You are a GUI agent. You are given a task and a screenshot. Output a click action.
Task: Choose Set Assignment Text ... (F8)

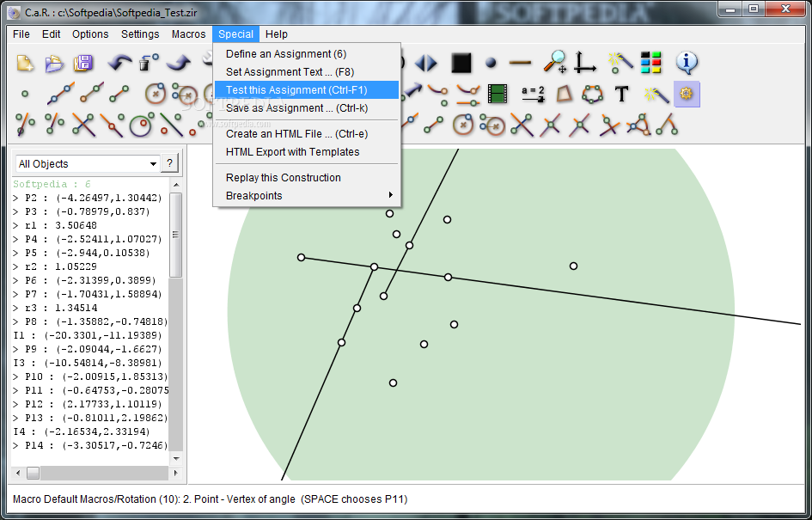tap(307, 72)
